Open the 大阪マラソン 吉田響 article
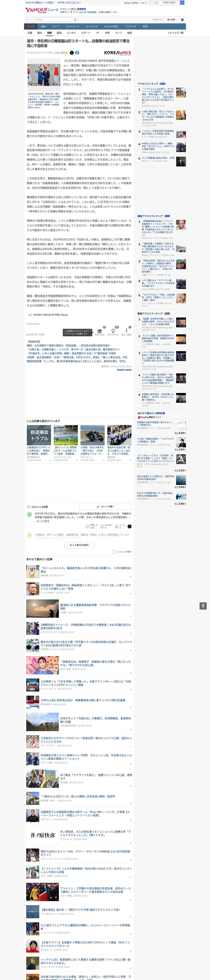Screen dimensions: 210x980 click(x=85, y=944)
